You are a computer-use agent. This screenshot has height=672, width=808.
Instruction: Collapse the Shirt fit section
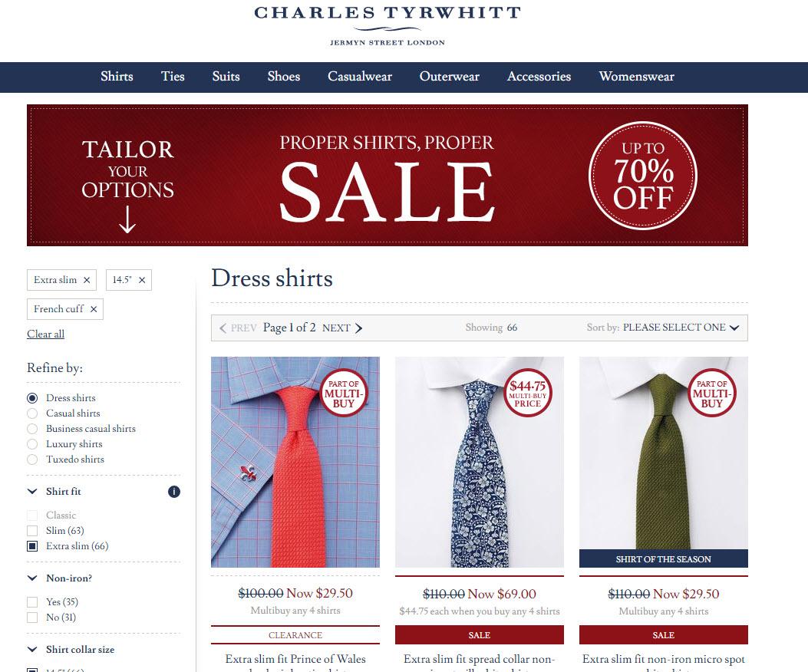32,491
